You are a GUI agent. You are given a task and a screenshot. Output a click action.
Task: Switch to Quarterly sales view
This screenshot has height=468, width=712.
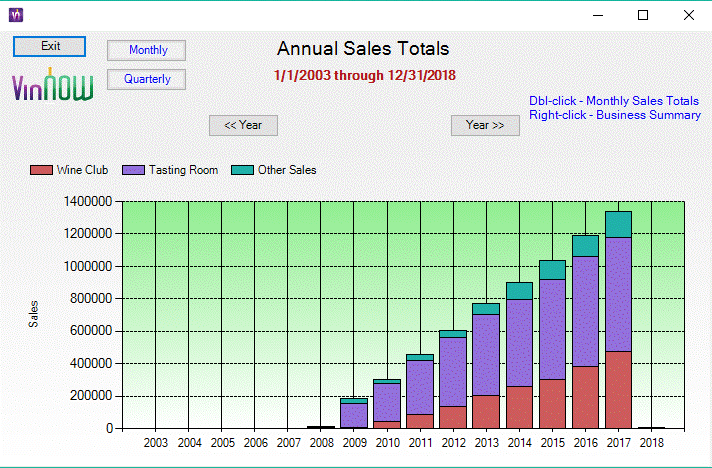coord(147,79)
